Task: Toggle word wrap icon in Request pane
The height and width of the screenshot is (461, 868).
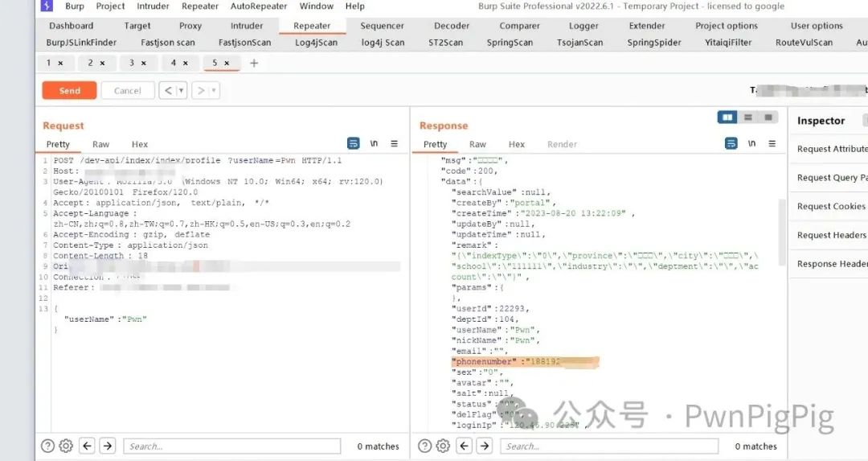Action: coord(353,143)
